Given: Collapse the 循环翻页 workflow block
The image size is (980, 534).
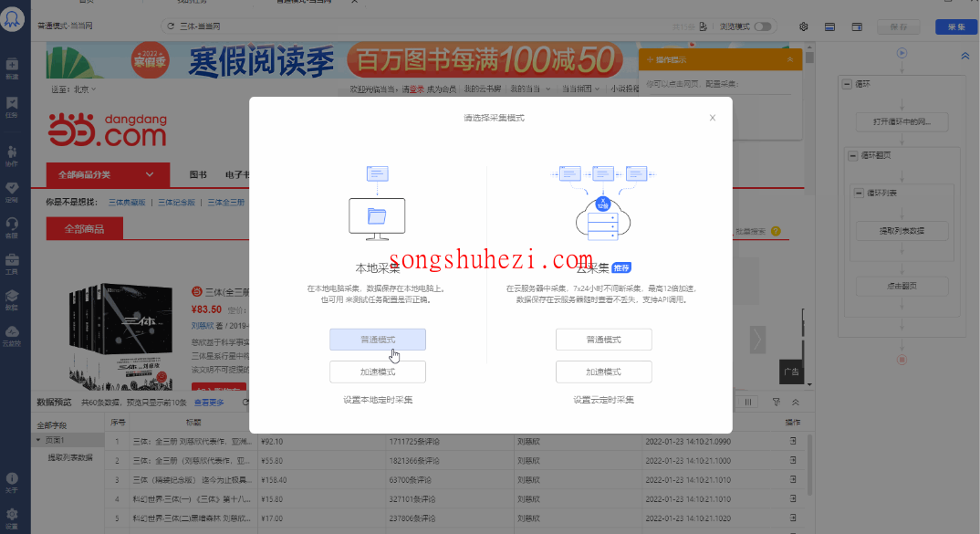Looking at the screenshot, I should (x=853, y=155).
